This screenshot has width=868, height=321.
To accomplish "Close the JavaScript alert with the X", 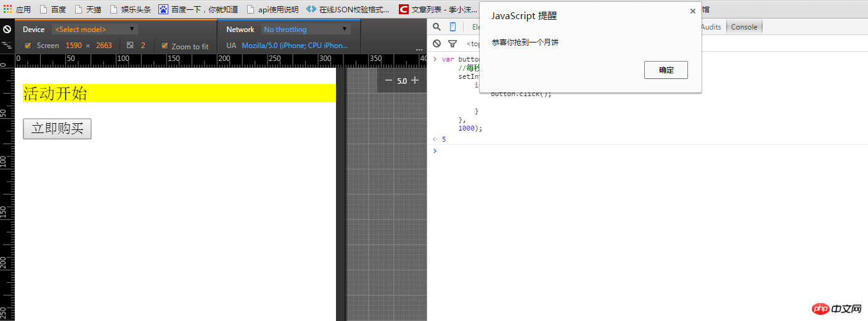I will (692, 11).
